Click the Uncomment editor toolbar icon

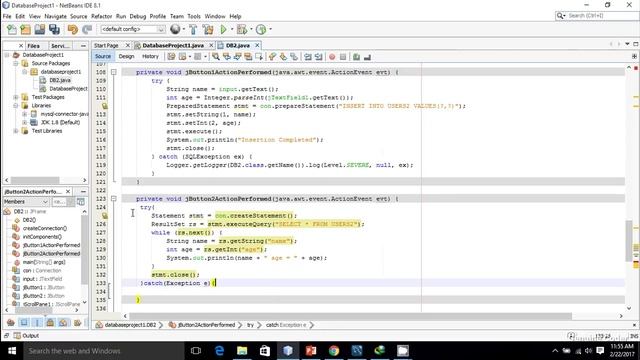tap(367, 57)
